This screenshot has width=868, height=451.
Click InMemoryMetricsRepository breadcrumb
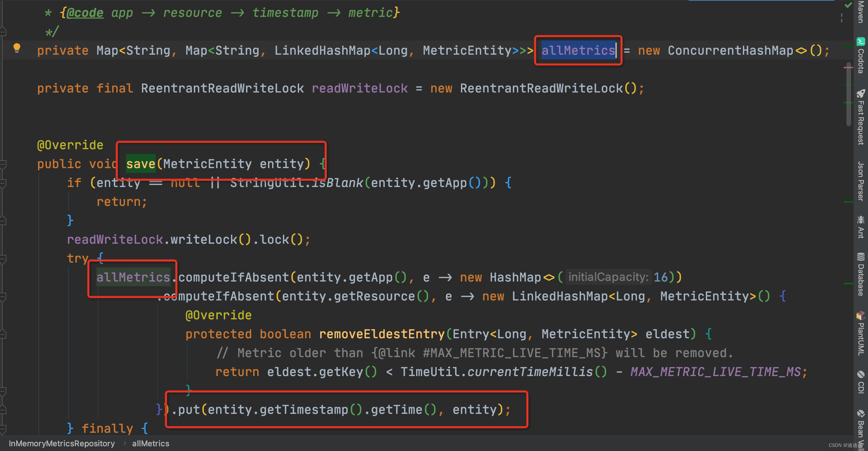pyautogui.click(x=62, y=443)
